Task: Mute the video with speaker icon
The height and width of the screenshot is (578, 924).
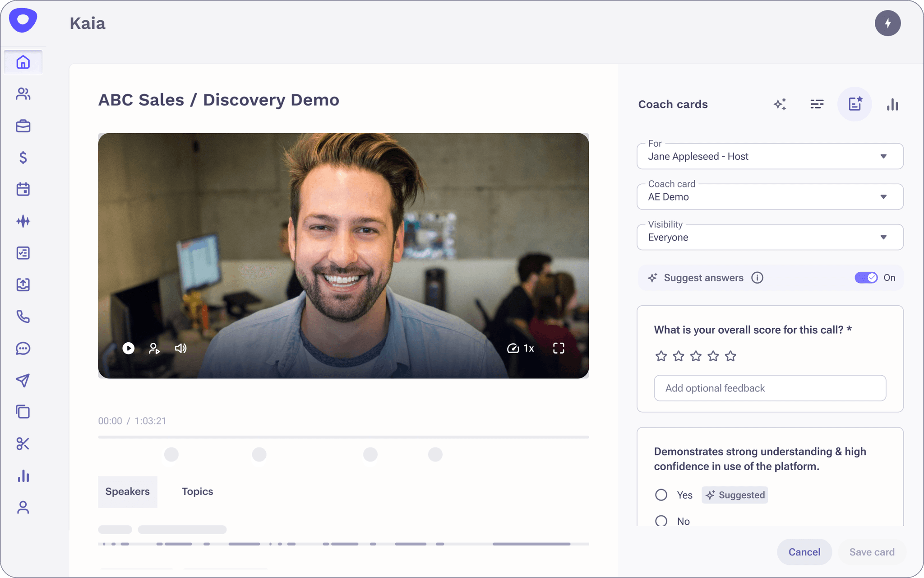Action: [x=180, y=348]
